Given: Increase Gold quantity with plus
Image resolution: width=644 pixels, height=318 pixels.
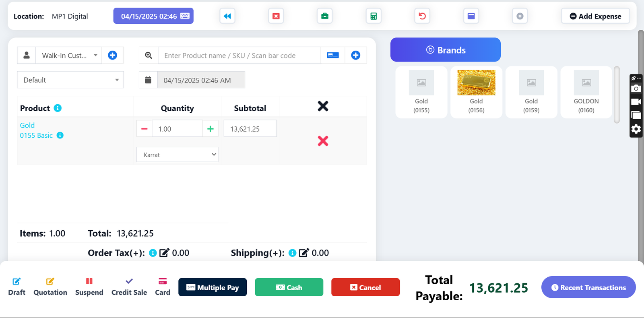Looking at the screenshot, I should (210, 129).
